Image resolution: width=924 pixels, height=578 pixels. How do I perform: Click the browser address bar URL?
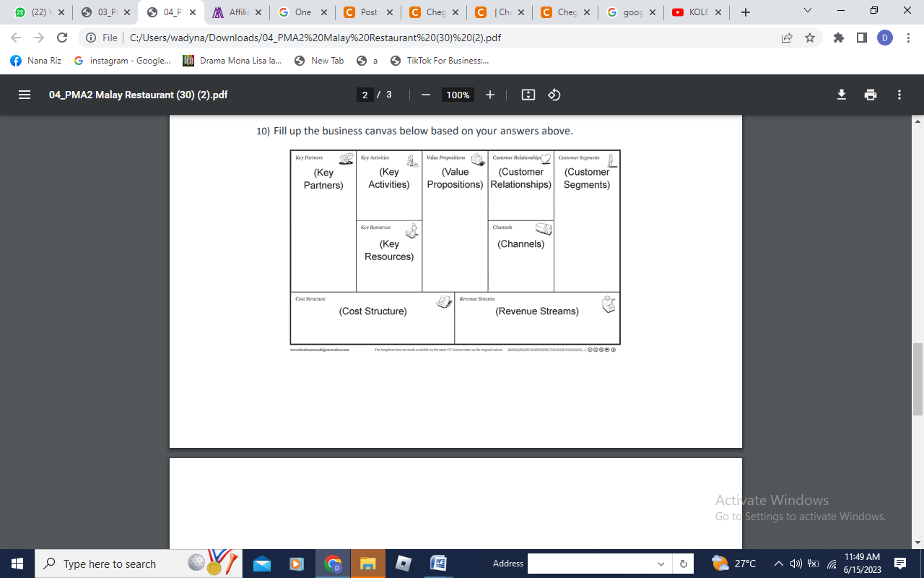[315, 38]
